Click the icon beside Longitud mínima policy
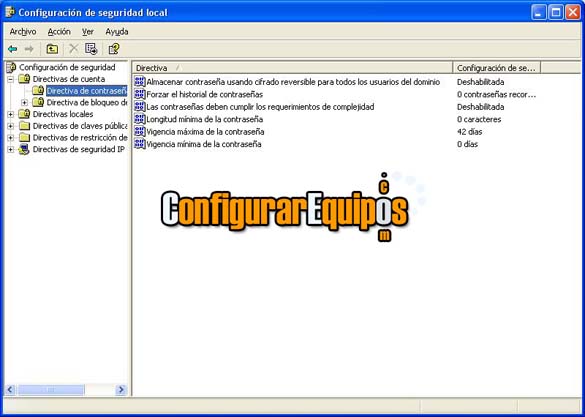This screenshot has height=417, width=585. coord(140,119)
